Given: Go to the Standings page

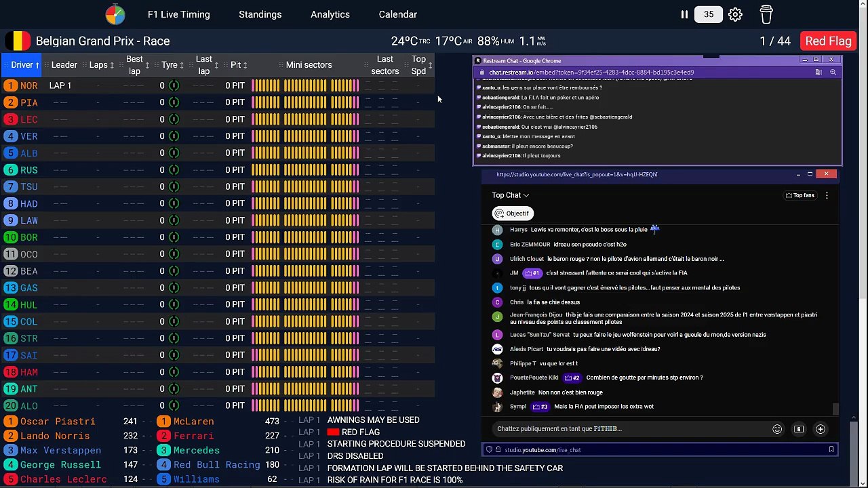Looking at the screenshot, I should click(x=260, y=14).
